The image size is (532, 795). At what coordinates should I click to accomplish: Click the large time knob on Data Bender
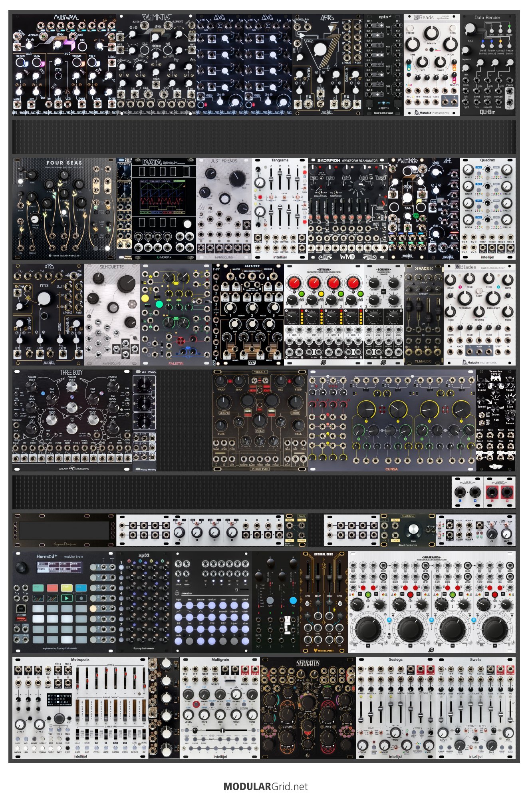pyautogui.click(x=471, y=29)
